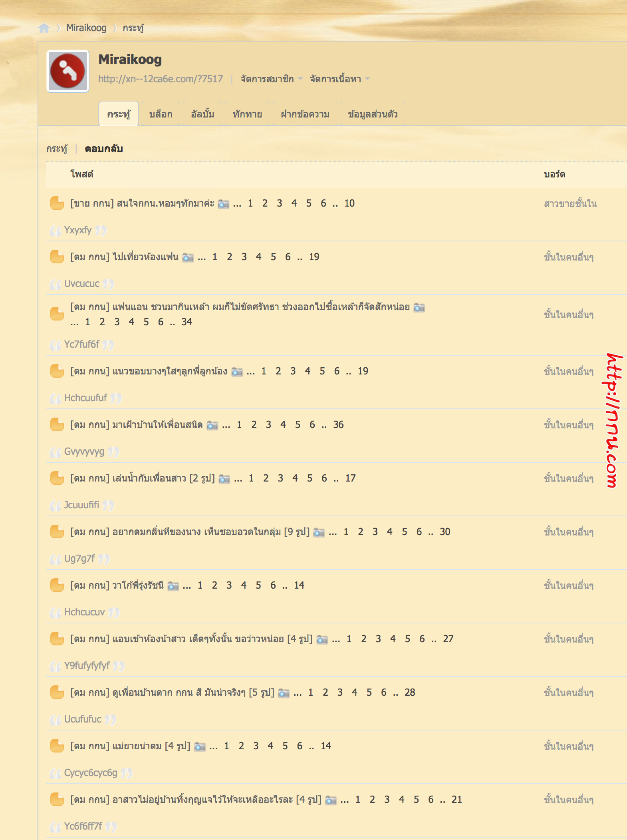Go to page 19 of ไปเที่ยวห้องแฟน thread
Image resolution: width=627 pixels, height=840 pixels.
pos(314,257)
